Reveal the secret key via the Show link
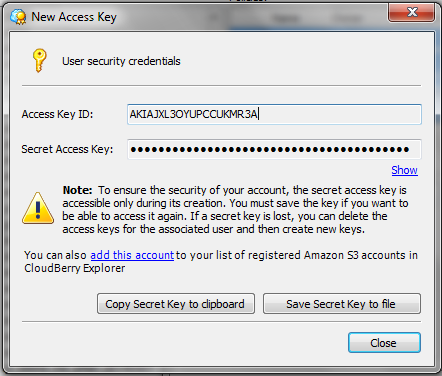Screen dimensions: 442x376 click(404, 170)
